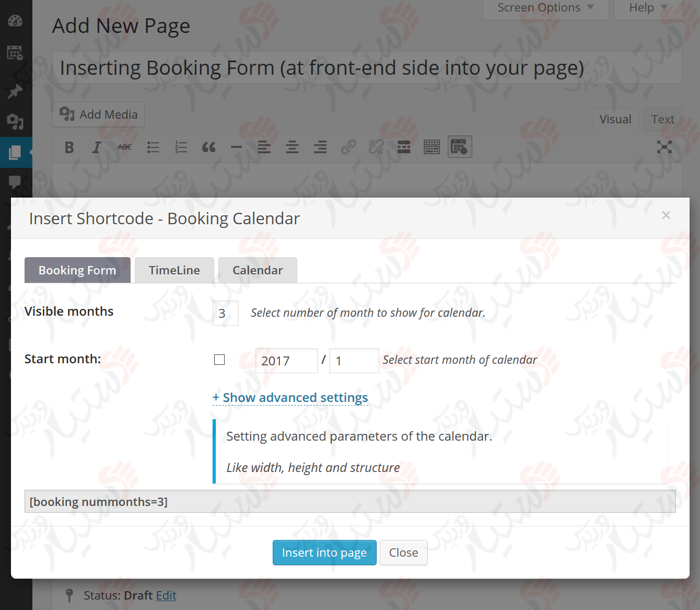Viewport: 700px width, 610px height.
Task: Click the 'Select number of month' hint text
Action: pyautogui.click(x=368, y=313)
